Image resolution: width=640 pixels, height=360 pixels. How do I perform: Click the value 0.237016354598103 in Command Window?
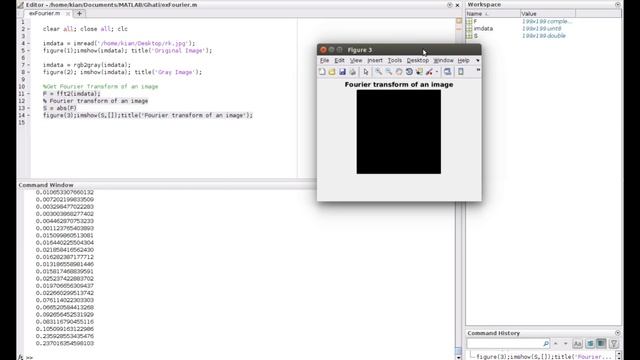click(65, 343)
